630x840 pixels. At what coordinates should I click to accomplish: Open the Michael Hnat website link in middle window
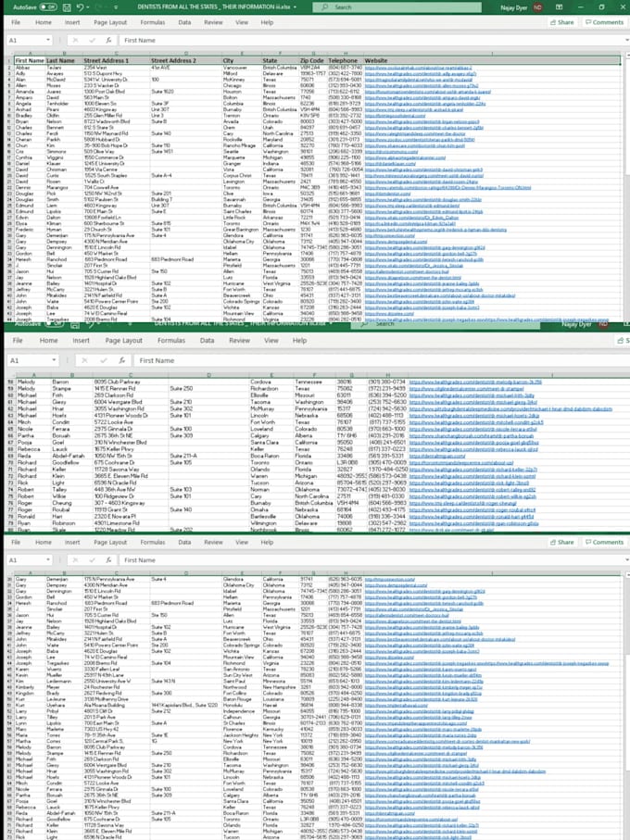point(510,408)
